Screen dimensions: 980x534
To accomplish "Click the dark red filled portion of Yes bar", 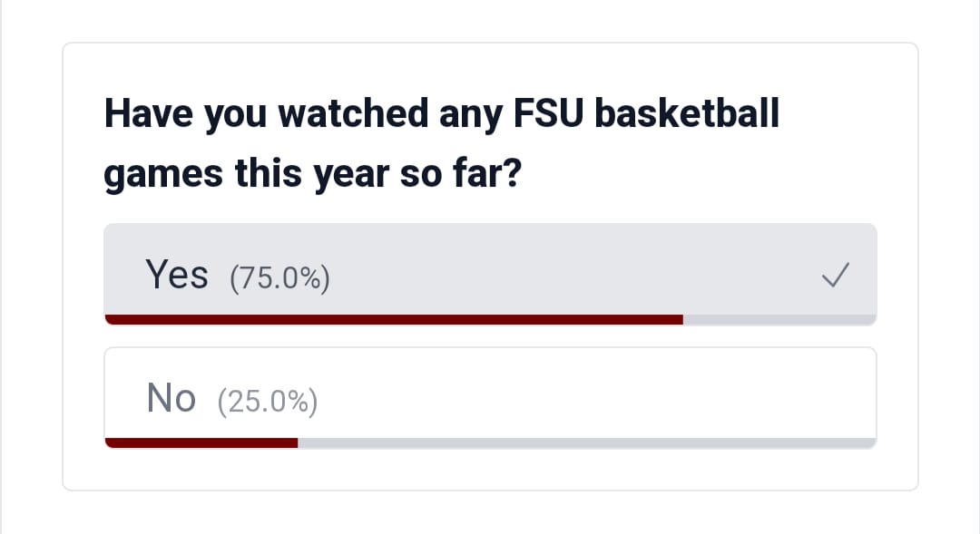I will pyautogui.click(x=394, y=320).
